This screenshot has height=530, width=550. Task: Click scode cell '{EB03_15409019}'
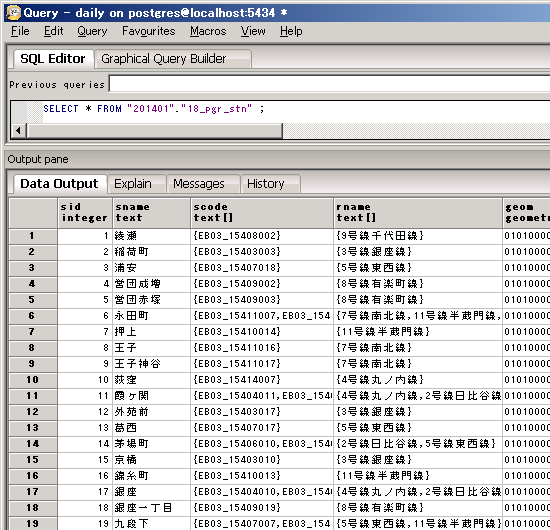pyautogui.click(x=262, y=508)
